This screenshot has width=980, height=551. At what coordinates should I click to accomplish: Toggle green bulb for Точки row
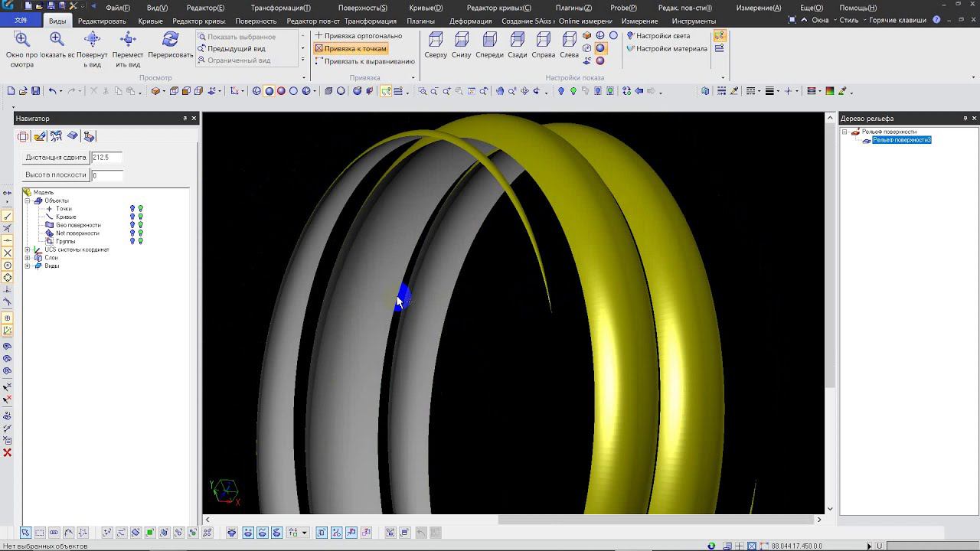[141, 209]
